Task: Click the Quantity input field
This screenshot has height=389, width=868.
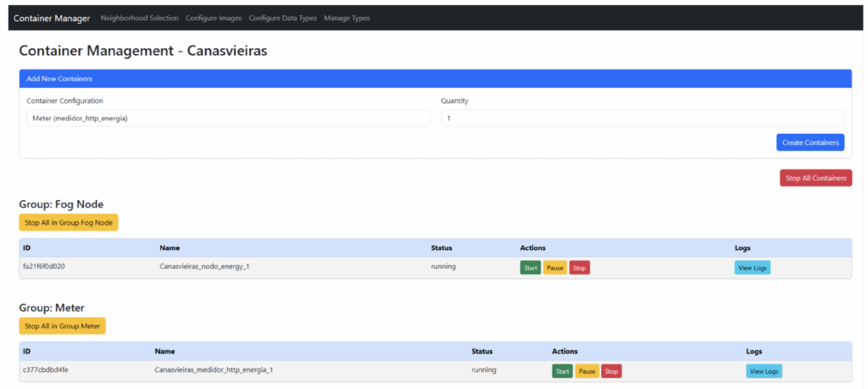Action: tap(642, 119)
